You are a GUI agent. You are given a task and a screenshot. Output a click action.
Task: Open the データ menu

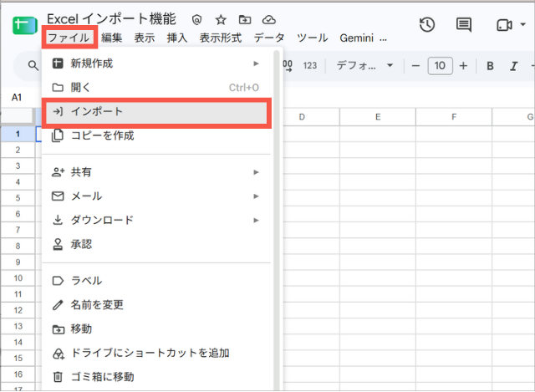click(x=269, y=38)
